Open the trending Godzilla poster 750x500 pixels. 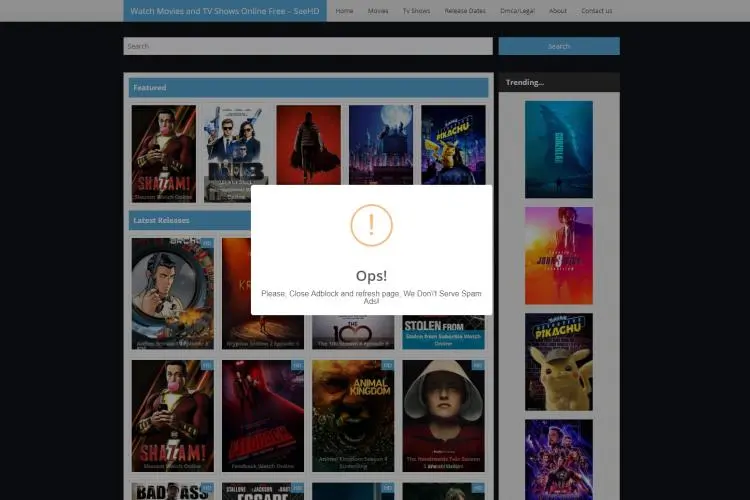coord(559,149)
